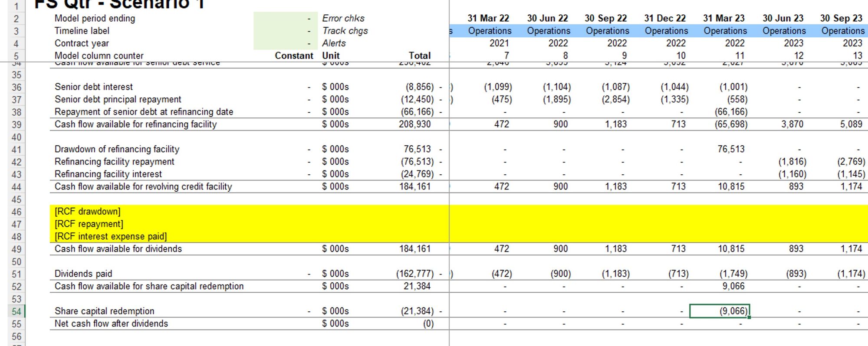The height and width of the screenshot is (346, 868).
Task: Click the 'Alerts' cell
Action: point(334,43)
